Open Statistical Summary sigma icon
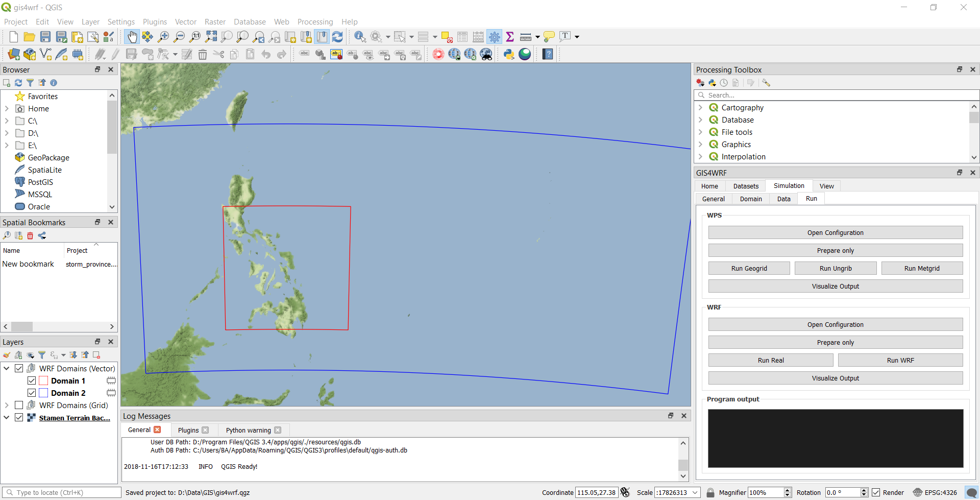980x500 pixels. coord(509,37)
